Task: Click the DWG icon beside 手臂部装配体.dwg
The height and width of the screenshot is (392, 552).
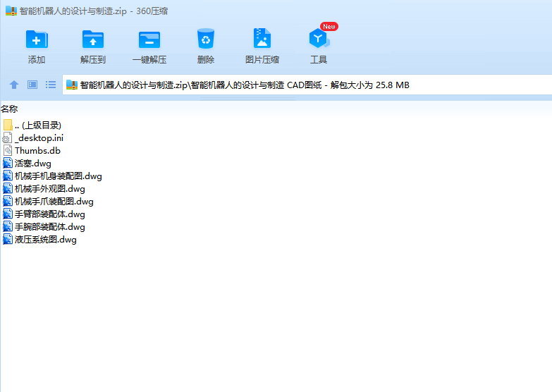Action: pos(8,214)
